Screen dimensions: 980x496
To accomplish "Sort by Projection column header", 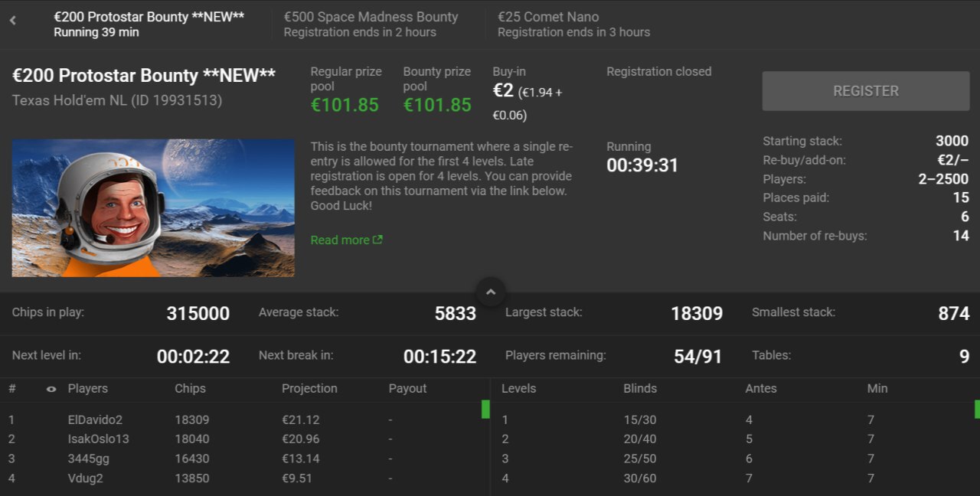I will pyautogui.click(x=309, y=389).
